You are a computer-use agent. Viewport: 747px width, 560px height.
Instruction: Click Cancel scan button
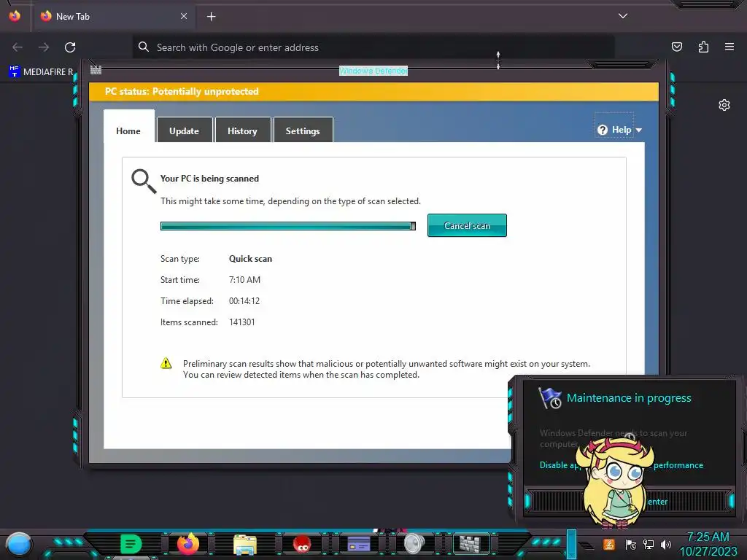tap(467, 225)
